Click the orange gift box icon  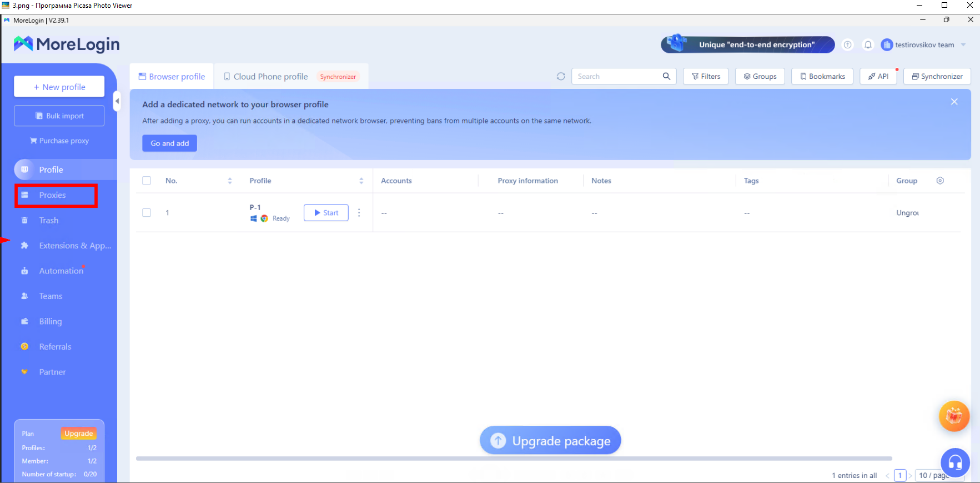(x=954, y=416)
